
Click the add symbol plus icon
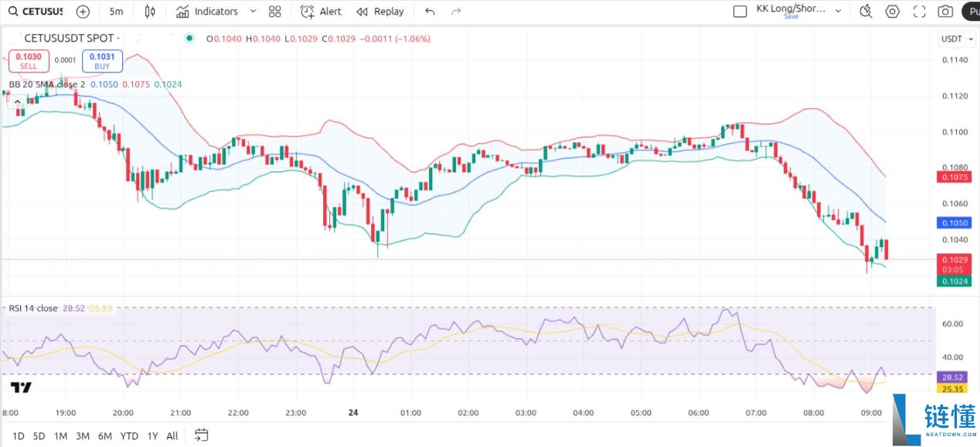pyautogui.click(x=83, y=12)
